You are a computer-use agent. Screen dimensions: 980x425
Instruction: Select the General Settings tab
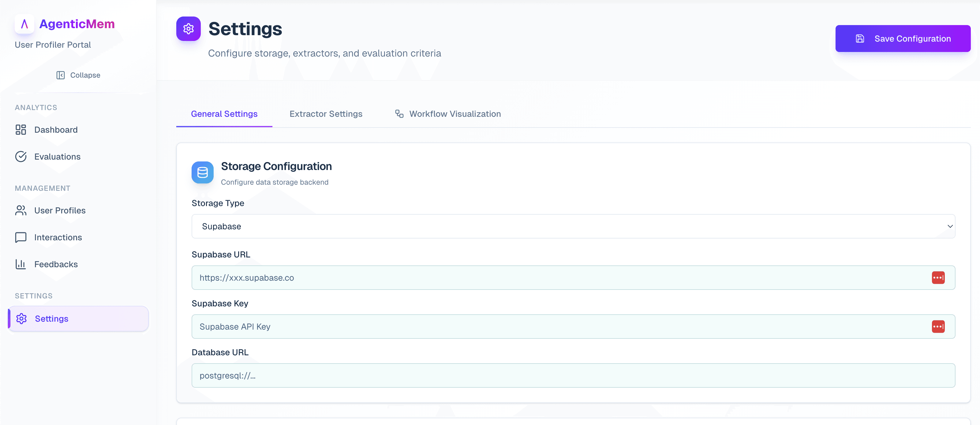[x=224, y=114]
